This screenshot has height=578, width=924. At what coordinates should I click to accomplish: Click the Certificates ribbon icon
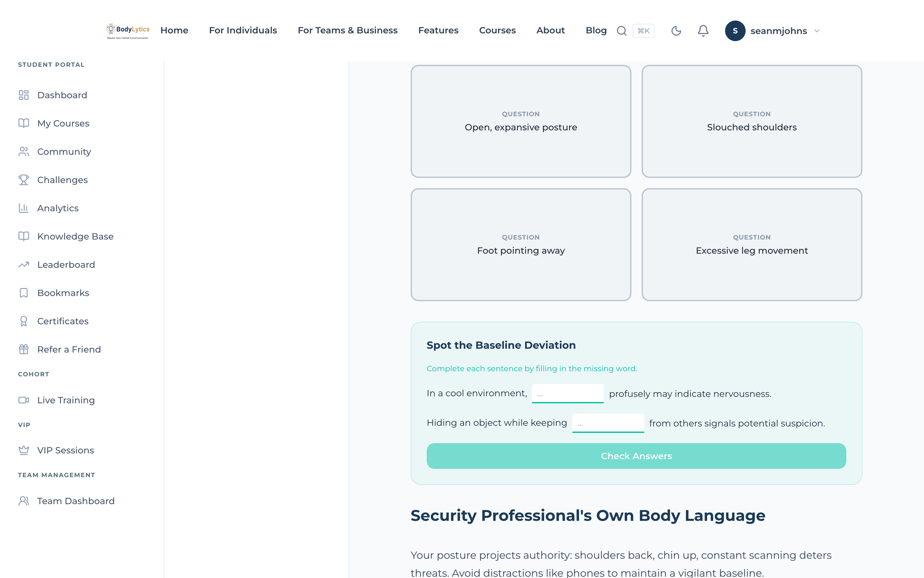24,321
